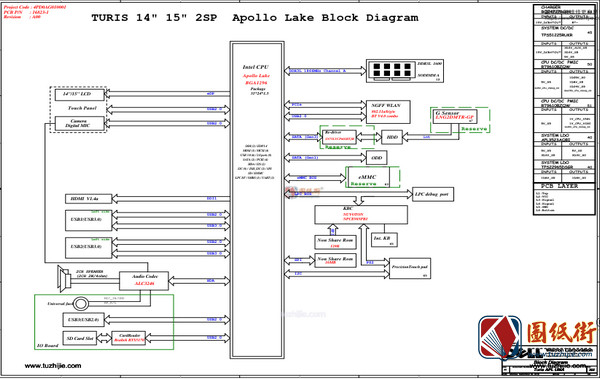The height and width of the screenshot is (379, 600).
Task: Click the LPC debug port block
Action: (x=433, y=194)
